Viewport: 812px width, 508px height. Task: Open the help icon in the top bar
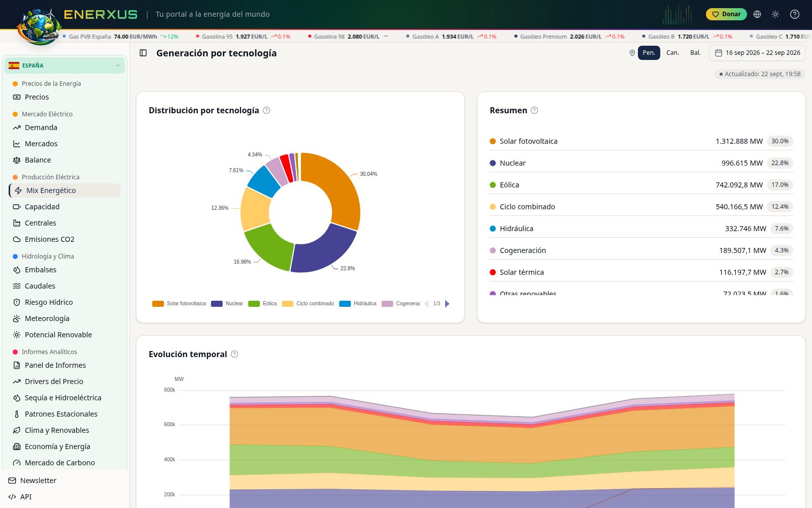(x=795, y=14)
